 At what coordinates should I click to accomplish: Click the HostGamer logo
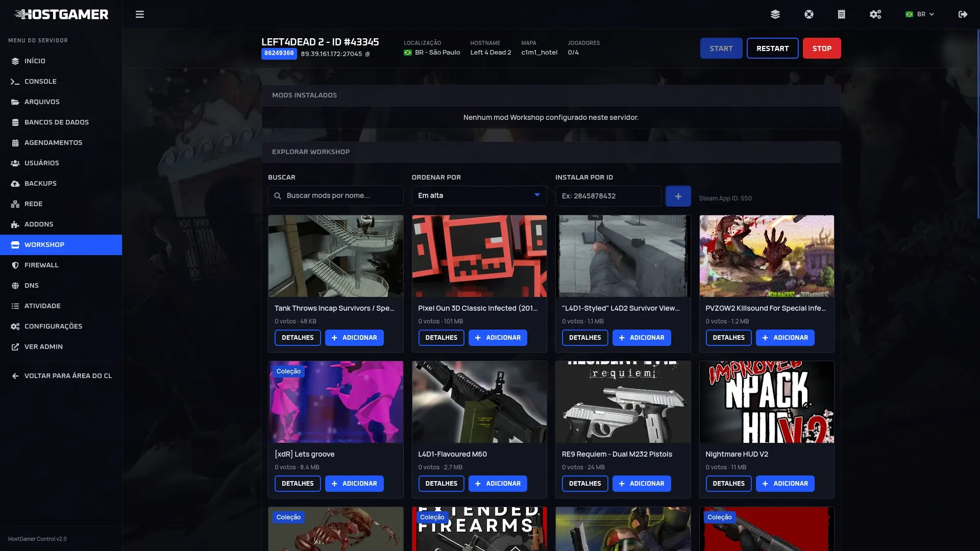tap(61, 14)
